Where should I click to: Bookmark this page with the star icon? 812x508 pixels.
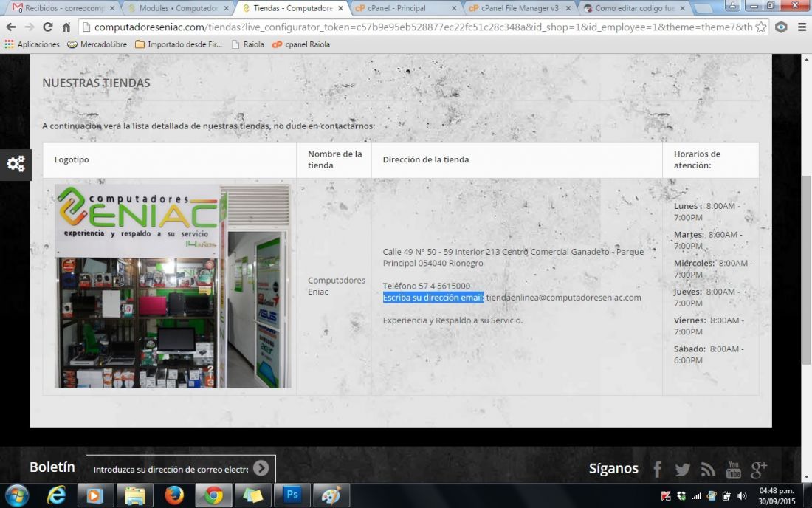[761, 27]
